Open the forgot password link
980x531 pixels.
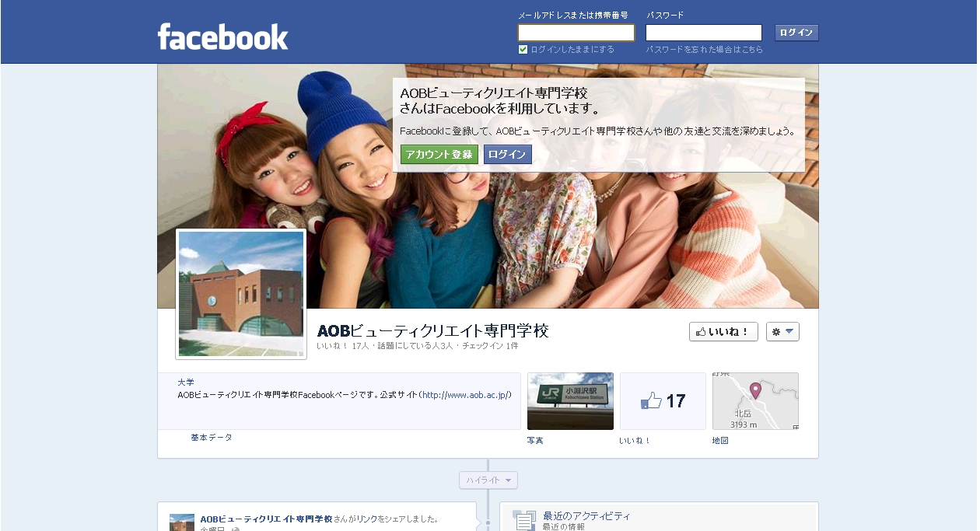(x=704, y=50)
